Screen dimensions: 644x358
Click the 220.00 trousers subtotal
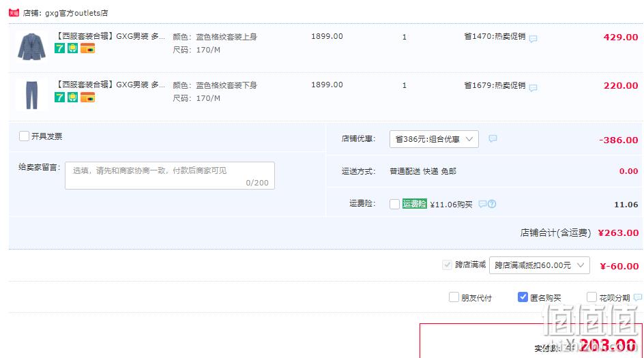(x=621, y=85)
